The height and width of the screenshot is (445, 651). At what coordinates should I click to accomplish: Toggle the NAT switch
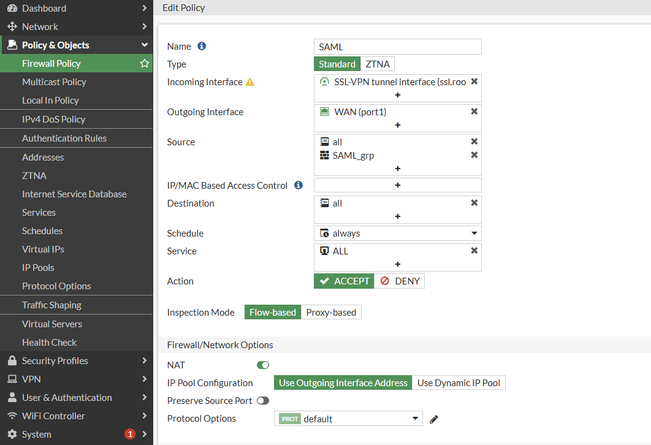click(x=264, y=365)
